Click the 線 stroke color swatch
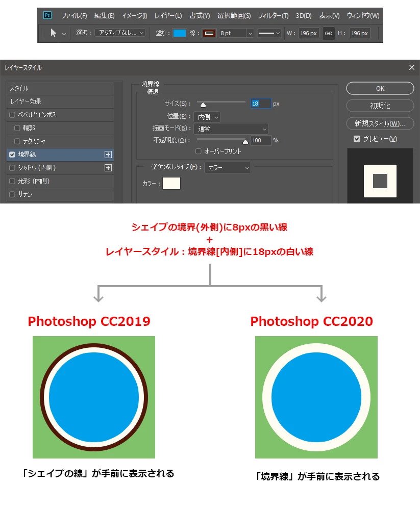This screenshot has height=510, width=420. point(209,33)
